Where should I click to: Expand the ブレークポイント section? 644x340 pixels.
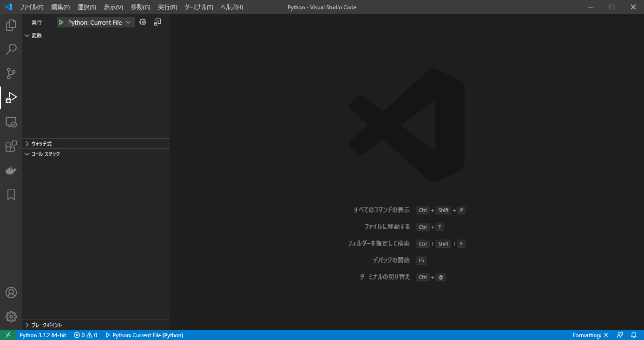pos(96,325)
